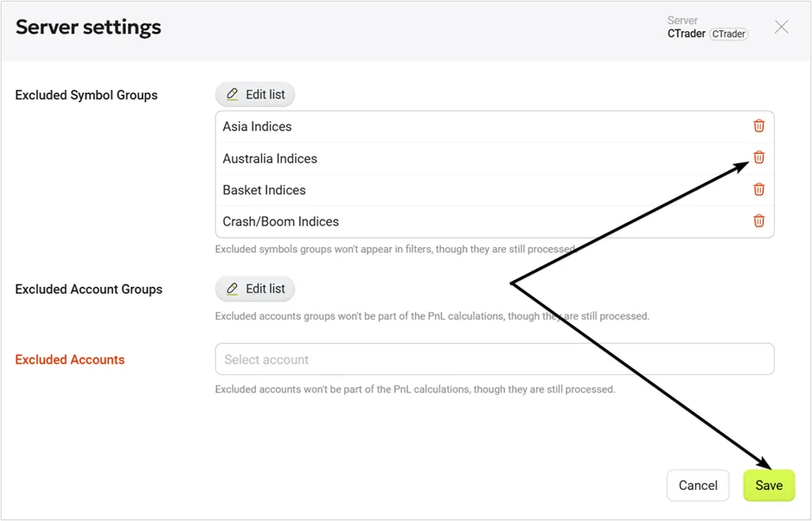
Task: Close the Server settings dialog
Action: coord(781,27)
